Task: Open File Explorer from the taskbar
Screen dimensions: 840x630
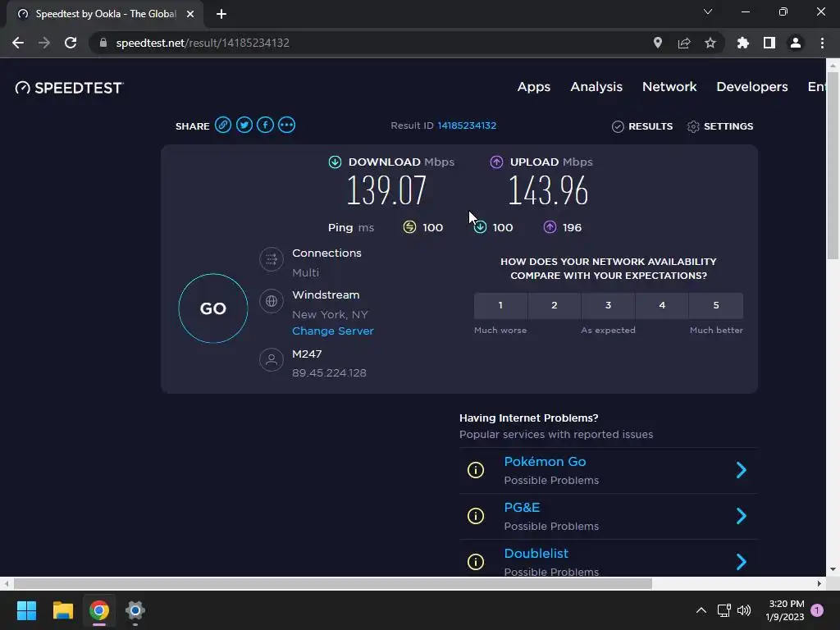Action: (62, 610)
